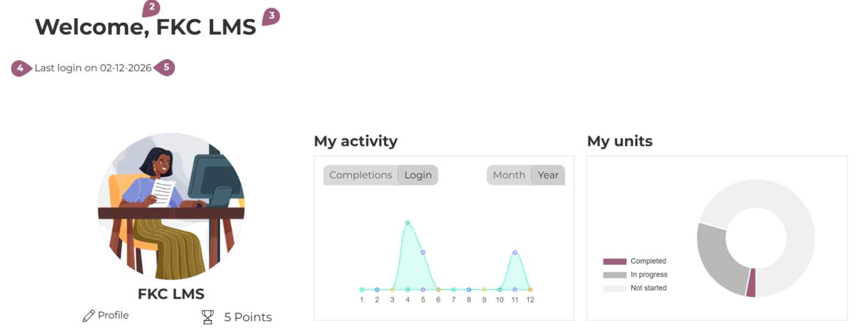Switch activity range to Month
The image size is (868, 333).
tap(509, 175)
